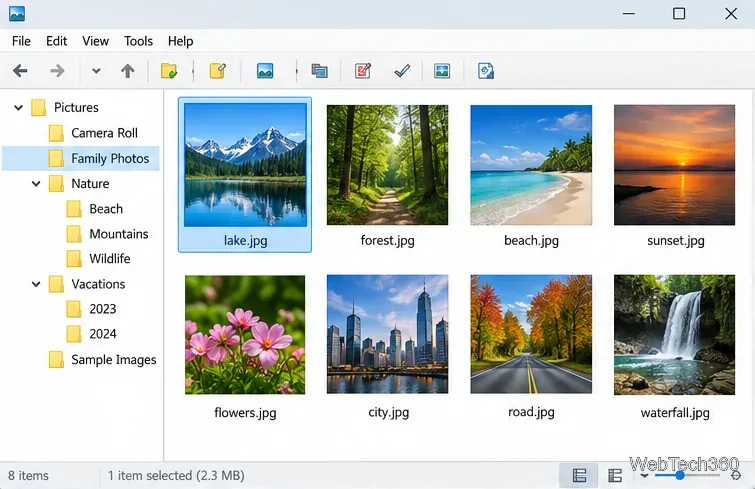Open the Tools menu
Image resolution: width=755 pixels, height=489 pixels.
pos(138,41)
